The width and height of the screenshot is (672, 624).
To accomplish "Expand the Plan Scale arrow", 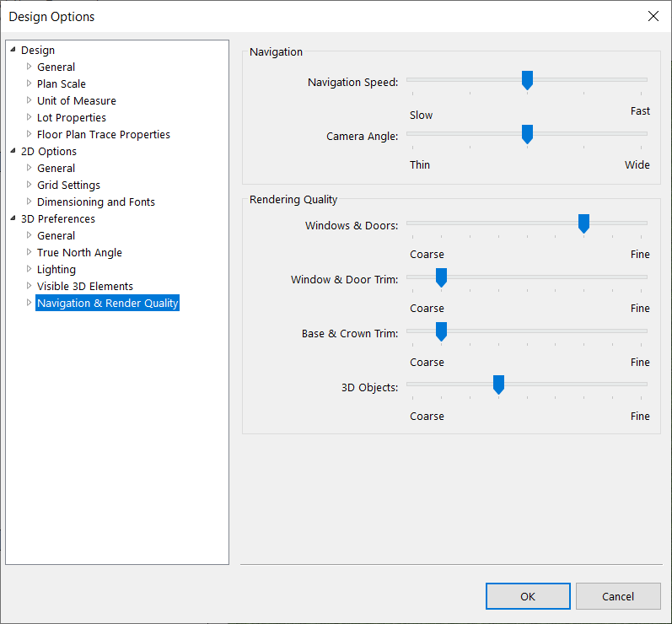I will click(30, 83).
